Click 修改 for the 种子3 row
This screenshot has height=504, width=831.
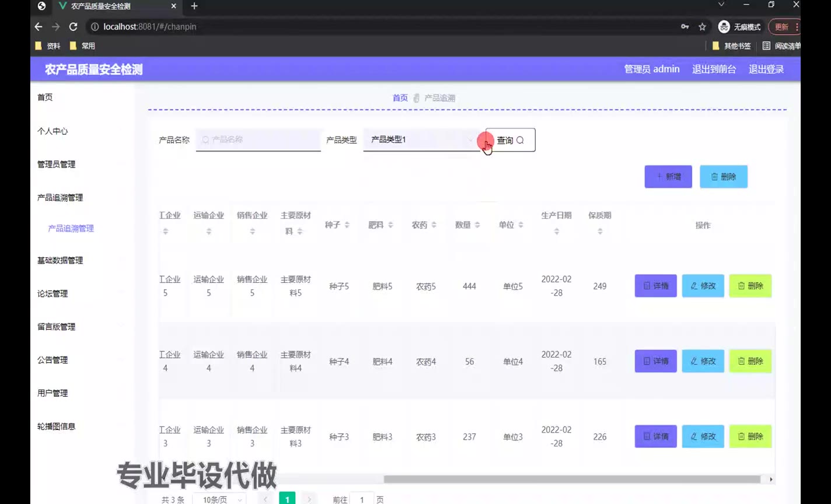coord(703,436)
